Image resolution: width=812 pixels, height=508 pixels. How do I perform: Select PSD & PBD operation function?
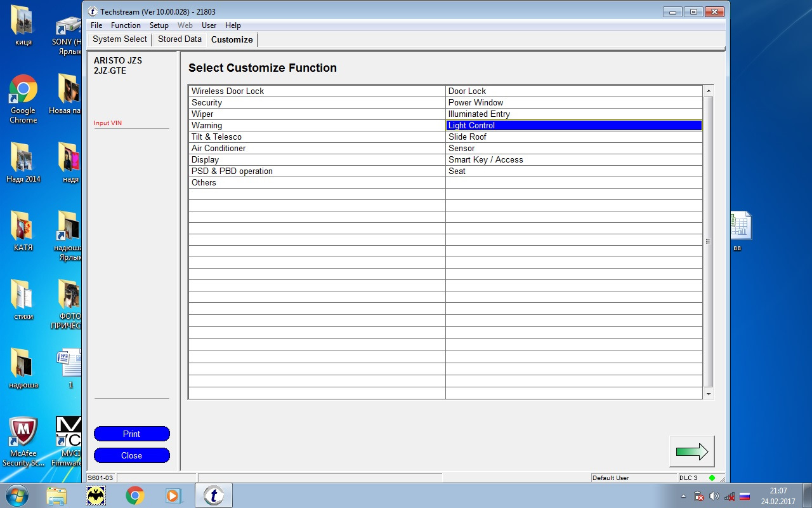317,171
